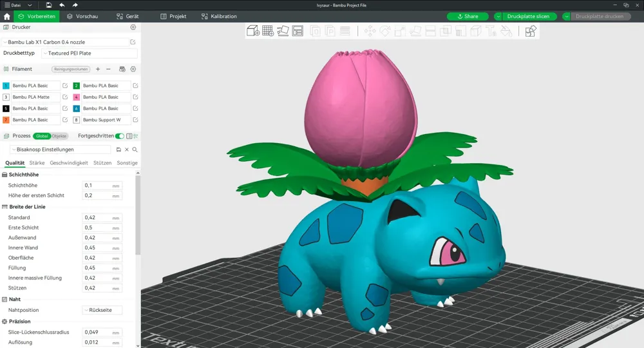Click the Share button
The height and width of the screenshot is (348, 644).
tap(468, 17)
